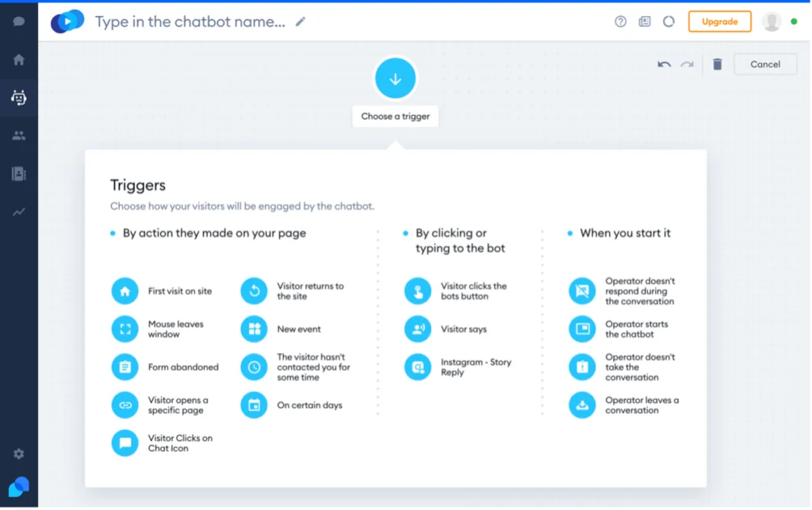Pick the New event trigger icon
This screenshot has height=510, width=812.
[x=254, y=329]
